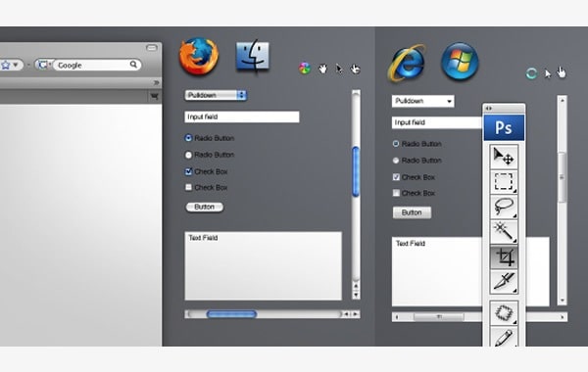Click the rainbow spinning beachball cursor icon
Screen dimensions: 588x372
(x=305, y=69)
